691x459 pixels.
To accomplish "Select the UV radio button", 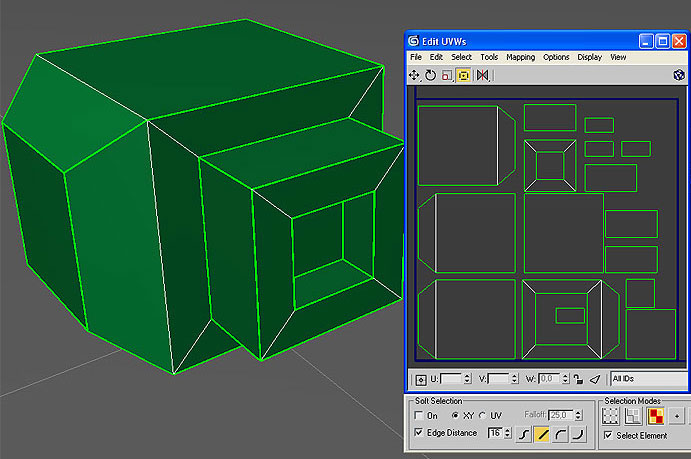I will click(x=484, y=415).
